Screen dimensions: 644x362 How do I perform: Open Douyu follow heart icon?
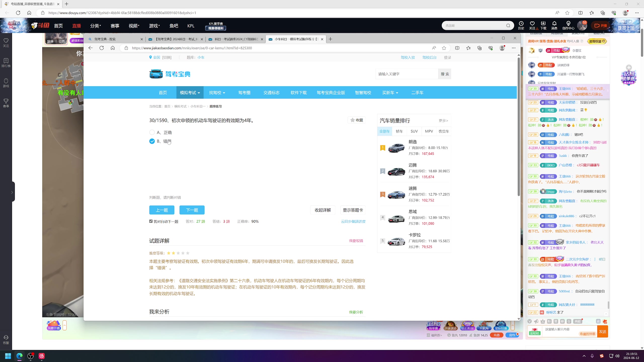(x=532, y=25)
